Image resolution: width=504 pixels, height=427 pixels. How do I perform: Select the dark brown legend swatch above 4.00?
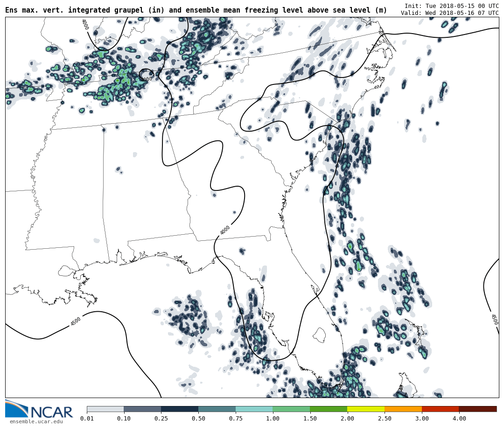pyautogui.click(x=477, y=409)
